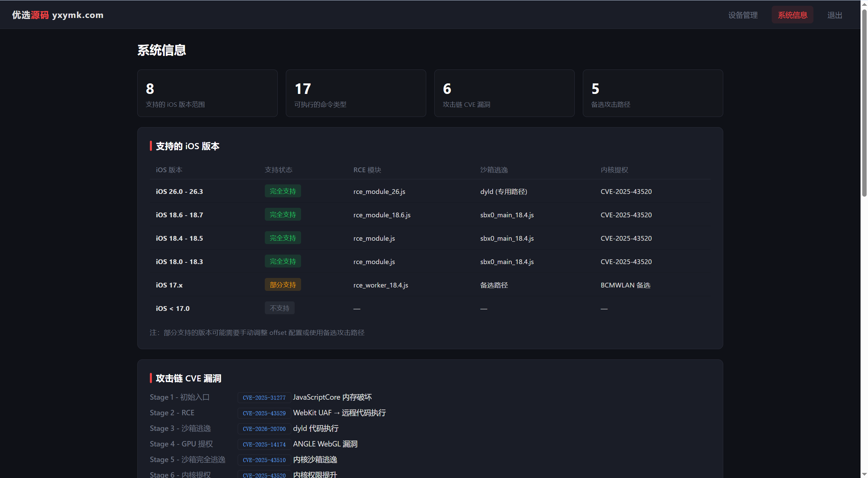Image resolution: width=868 pixels, height=478 pixels.
Task: Click the 备选路径 cell in iOS 17.x row
Action: point(494,285)
